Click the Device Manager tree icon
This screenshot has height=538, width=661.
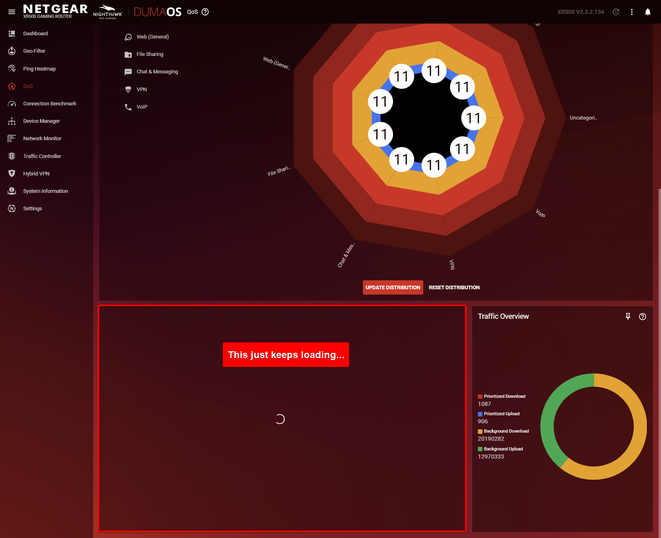click(12, 121)
